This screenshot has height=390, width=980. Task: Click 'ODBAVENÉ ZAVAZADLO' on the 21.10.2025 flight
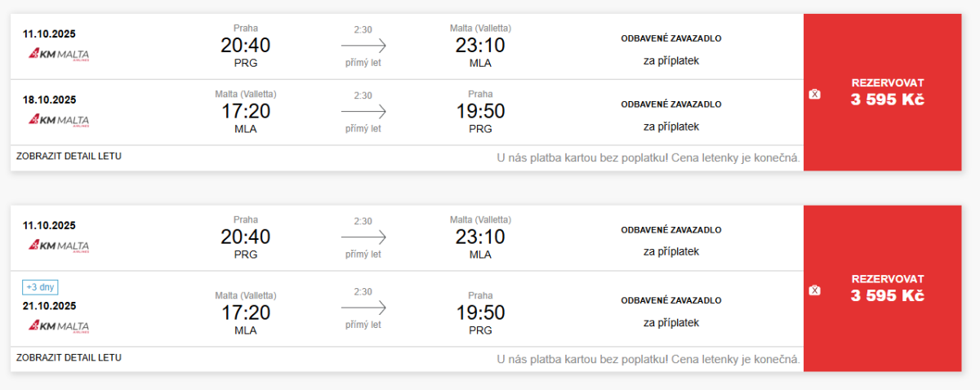coord(670,300)
